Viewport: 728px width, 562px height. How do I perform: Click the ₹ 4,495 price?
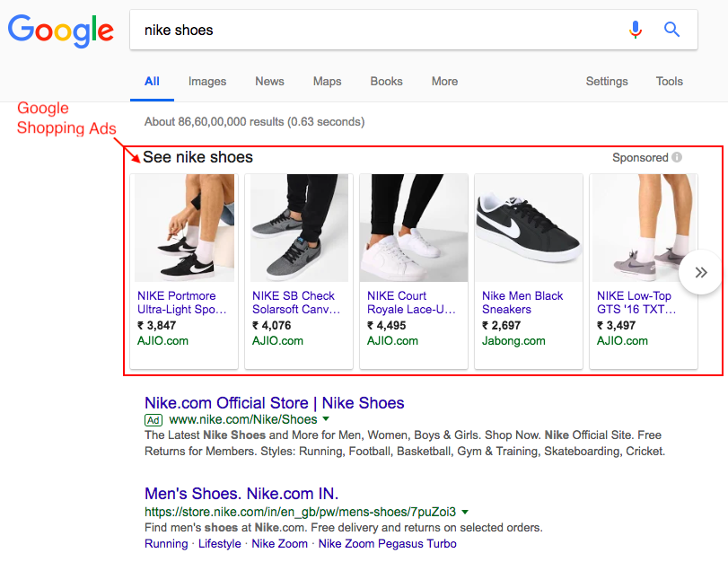(386, 326)
